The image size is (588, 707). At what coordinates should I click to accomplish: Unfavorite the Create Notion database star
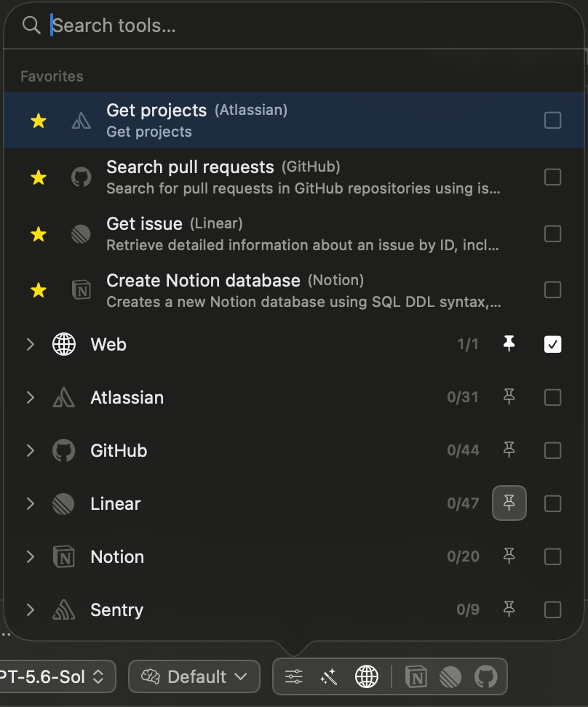[x=39, y=290]
